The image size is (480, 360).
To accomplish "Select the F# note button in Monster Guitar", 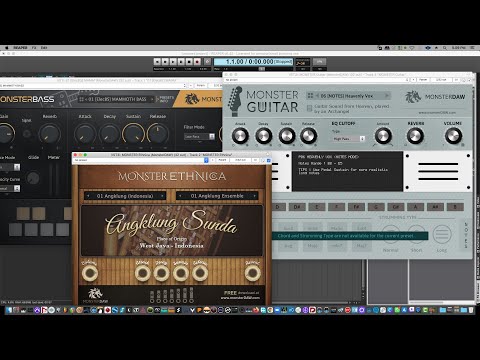I will pos(356,207).
